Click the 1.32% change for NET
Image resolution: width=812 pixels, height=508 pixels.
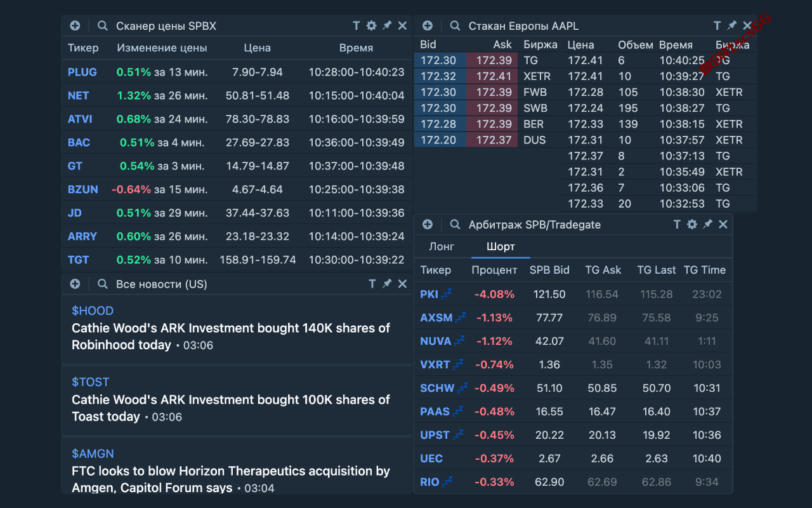(x=134, y=95)
